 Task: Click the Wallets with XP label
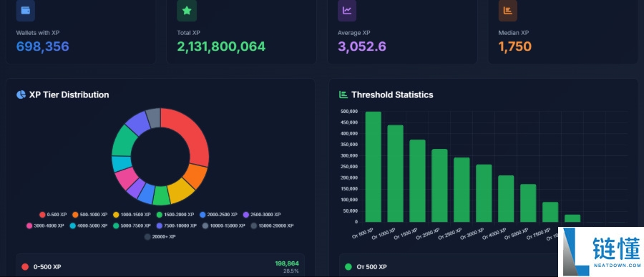(38, 33)
